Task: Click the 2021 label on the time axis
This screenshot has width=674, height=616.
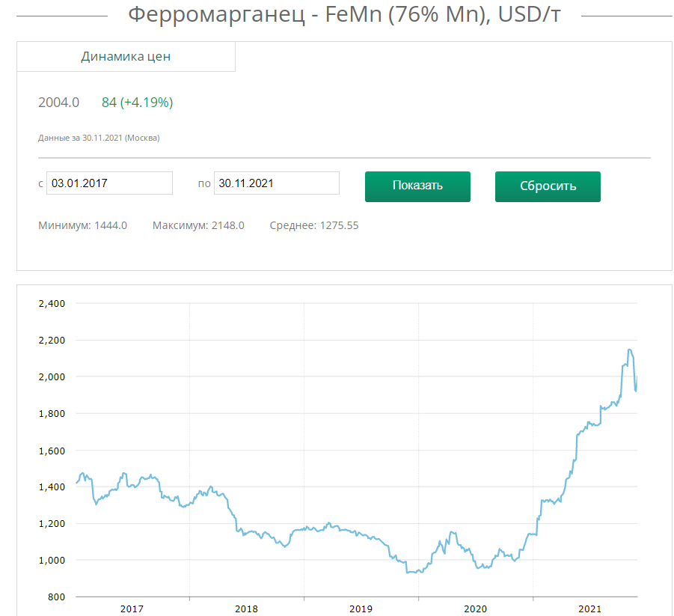Action: pyautogui.click(x=589, y=609)
